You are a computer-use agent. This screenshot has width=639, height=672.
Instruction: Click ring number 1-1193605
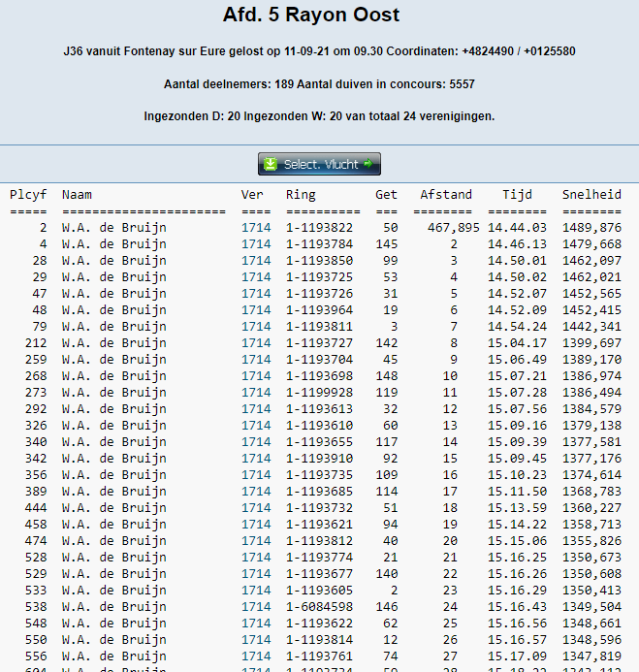(x=319, y=591)
